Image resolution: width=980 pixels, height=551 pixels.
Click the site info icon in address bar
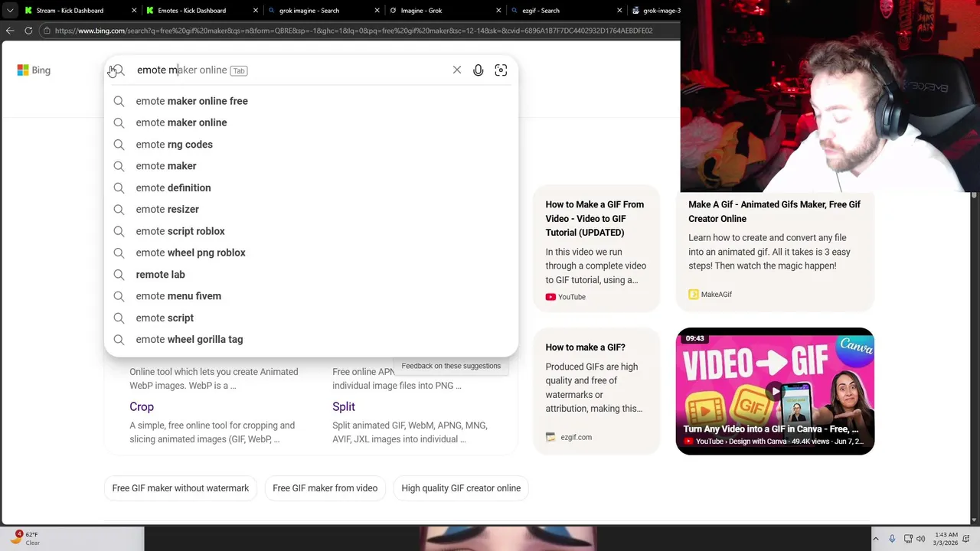tap(47, 31)
